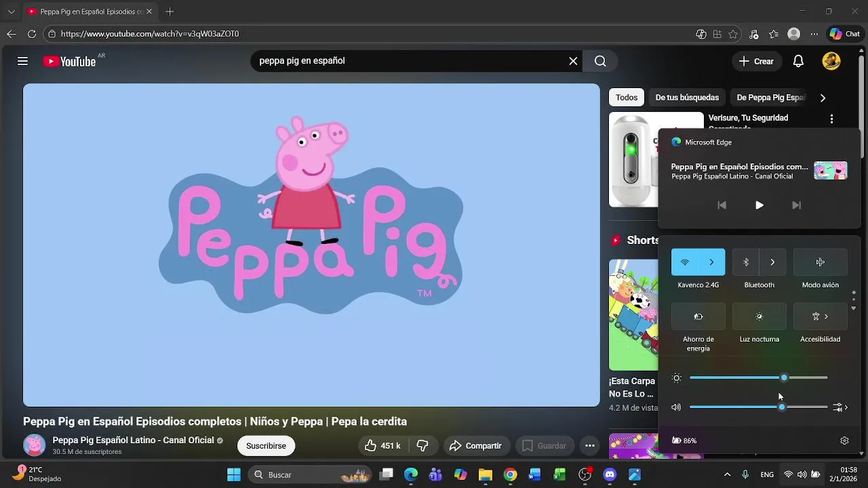The image size is (868, 488).
Task: Open the taskbar Buscar search box
Action: pos(309,475)
